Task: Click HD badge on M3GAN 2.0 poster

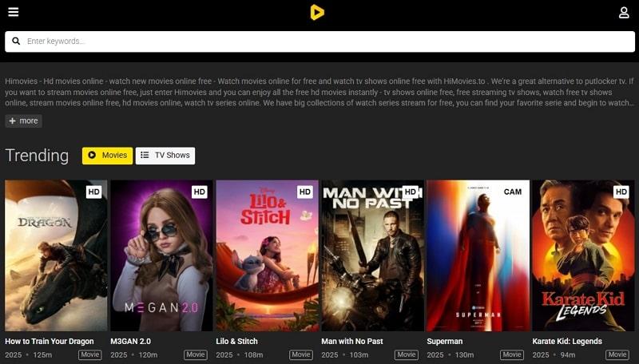Action: coord(199,192)
